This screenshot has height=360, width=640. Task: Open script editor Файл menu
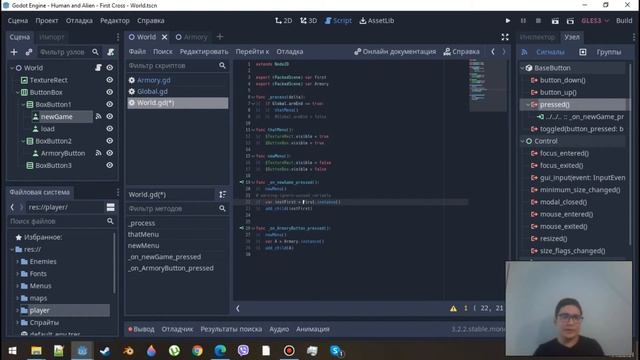137,51
